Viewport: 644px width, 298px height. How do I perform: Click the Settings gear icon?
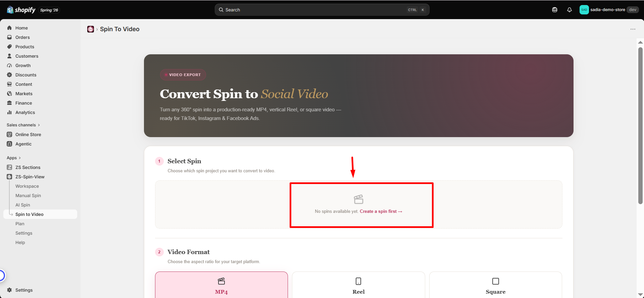9,290
